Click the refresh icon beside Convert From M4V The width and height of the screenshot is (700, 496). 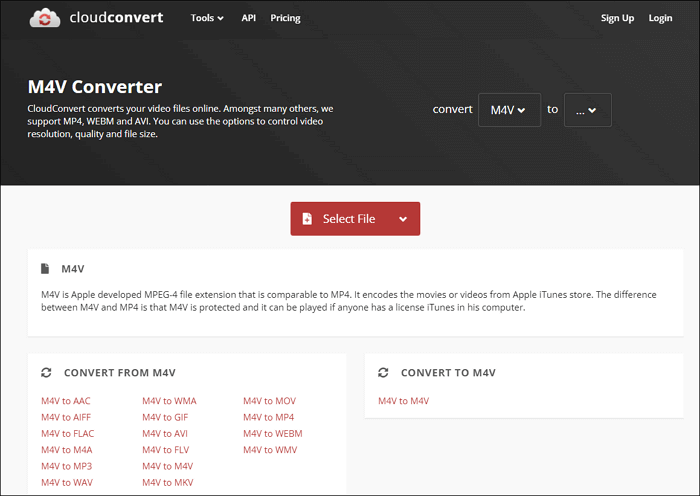click(46, 373)
